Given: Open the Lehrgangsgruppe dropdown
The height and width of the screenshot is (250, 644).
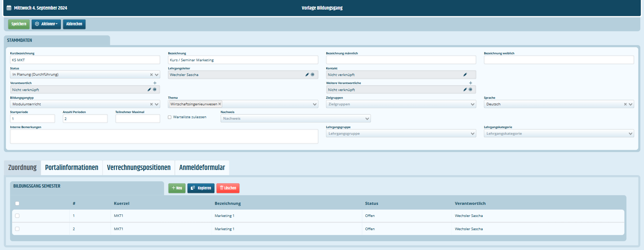Looking at the screenshot, I should point(473,134).
